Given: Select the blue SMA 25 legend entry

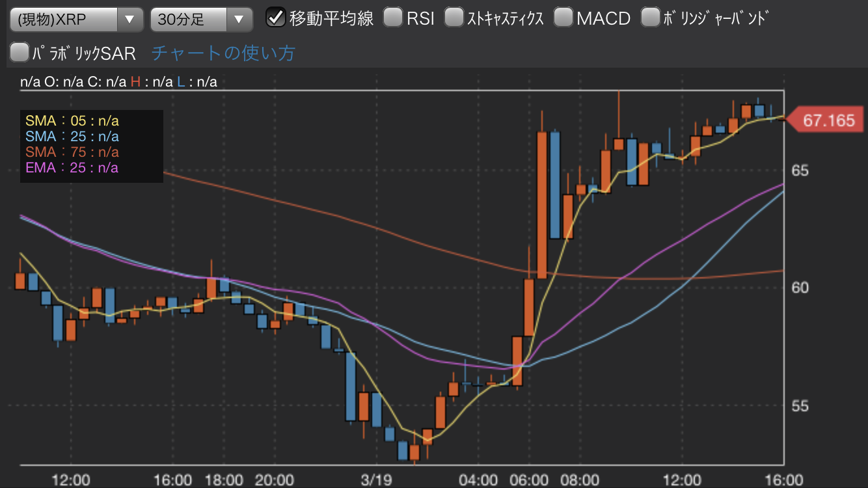Looking at the screenshot, I should pyautogui.click(x=72, y=137).
